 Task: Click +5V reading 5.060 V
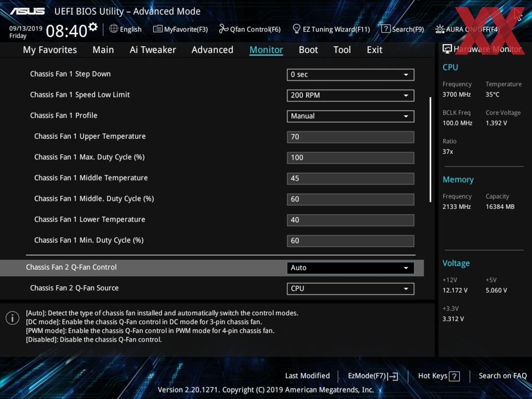[x=496, y=291]
